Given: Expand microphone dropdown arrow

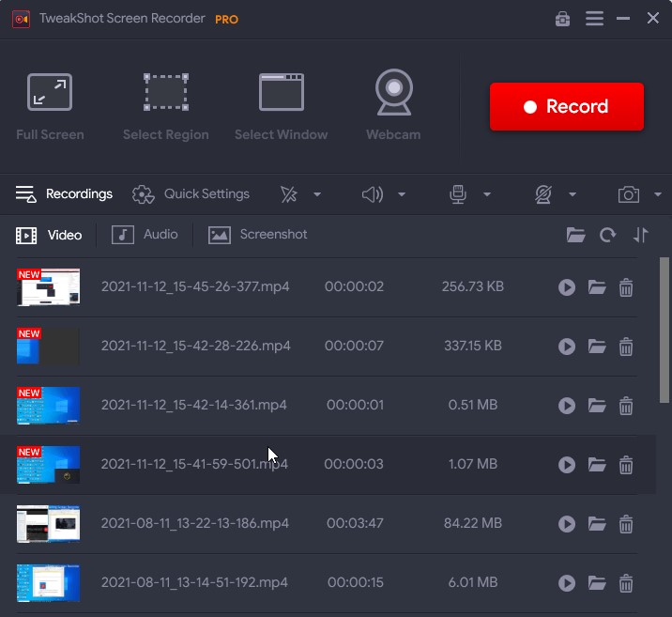Looking at the screenshot, I should pos(487,194).
